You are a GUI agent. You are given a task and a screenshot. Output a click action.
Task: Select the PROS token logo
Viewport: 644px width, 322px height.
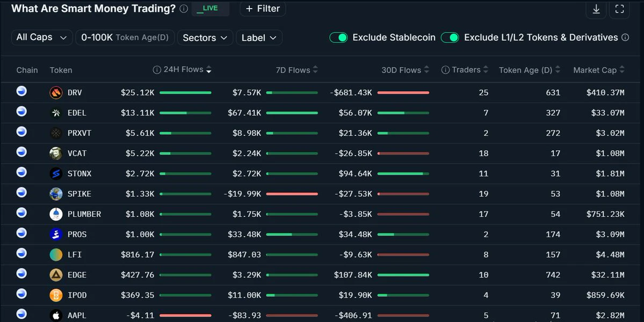[56, 234]
